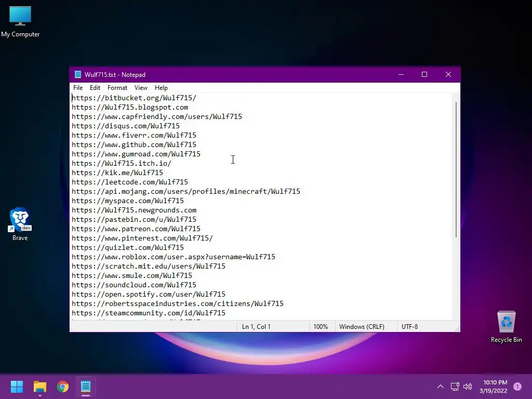Image resolution: width=532 pixels, height=399 pixels.
Task: Launch the Brave dev desktop shortcut
Action: pos(20,224)
